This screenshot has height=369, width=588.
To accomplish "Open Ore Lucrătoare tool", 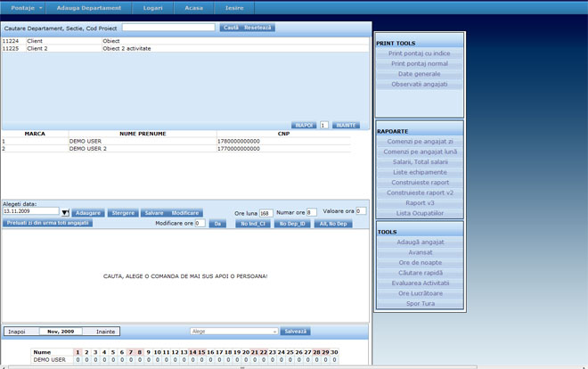I will 421,293.
